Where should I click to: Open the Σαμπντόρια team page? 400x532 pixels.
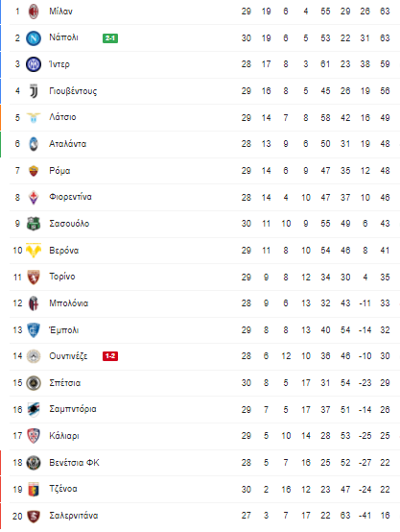(x=73, y=409)
